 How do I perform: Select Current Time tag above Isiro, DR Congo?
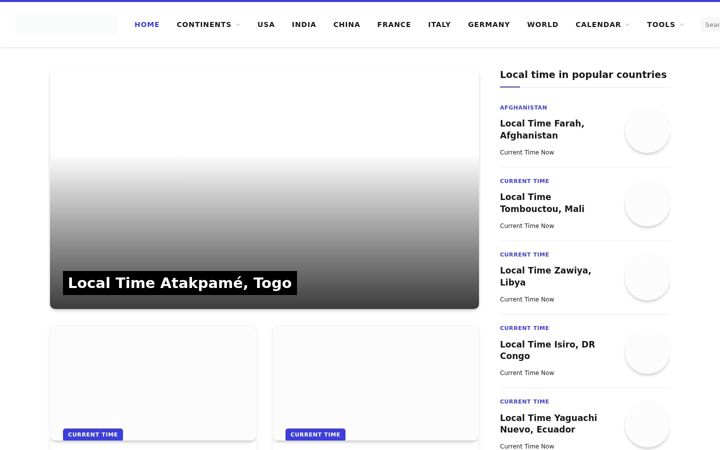pyautogui.click(x=524, y=328)
